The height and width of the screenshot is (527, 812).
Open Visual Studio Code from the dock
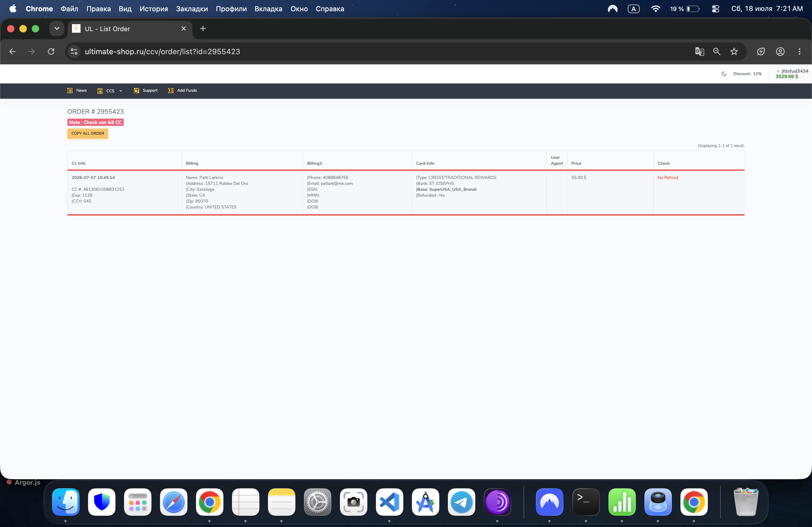point(390,502)
